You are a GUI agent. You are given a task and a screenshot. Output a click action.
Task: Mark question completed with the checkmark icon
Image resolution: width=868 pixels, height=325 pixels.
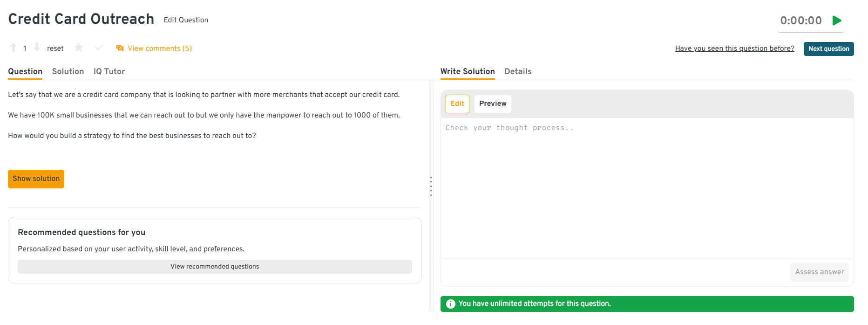pyautogui.click(x=99, y=48)
